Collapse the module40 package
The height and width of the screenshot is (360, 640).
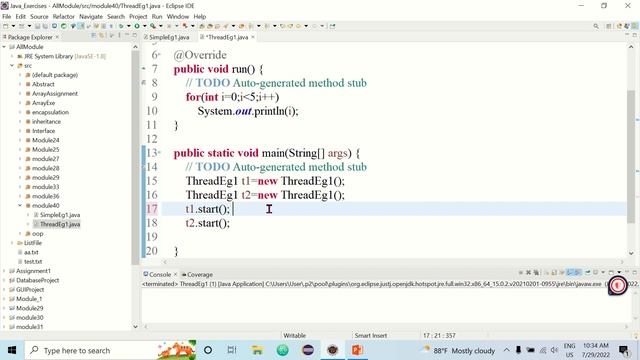pos(20,205)
